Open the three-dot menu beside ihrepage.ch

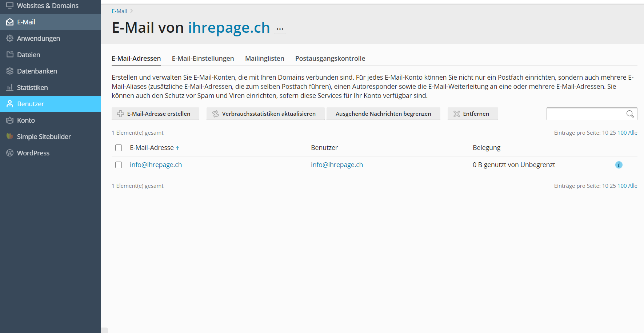tap(280, 29)
